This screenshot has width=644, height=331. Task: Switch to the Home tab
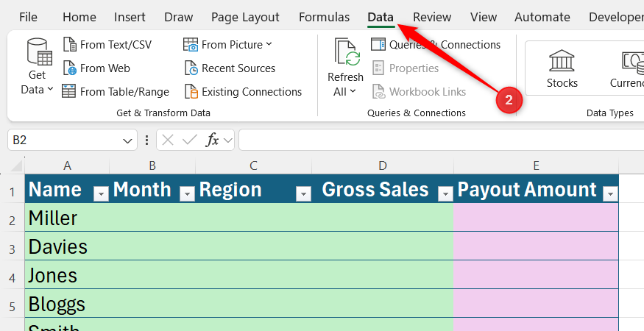(x=79, y=17)
